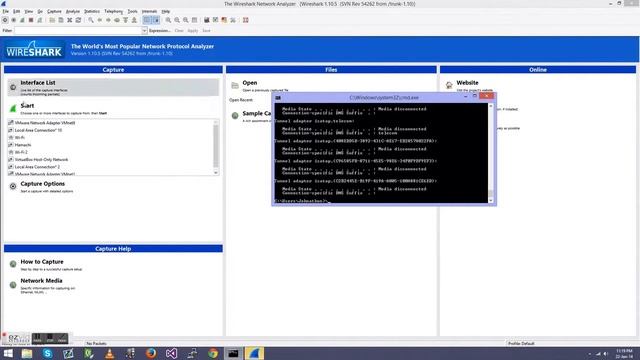Open How to Capture help link
640x360 pixels.
(42, 262)
